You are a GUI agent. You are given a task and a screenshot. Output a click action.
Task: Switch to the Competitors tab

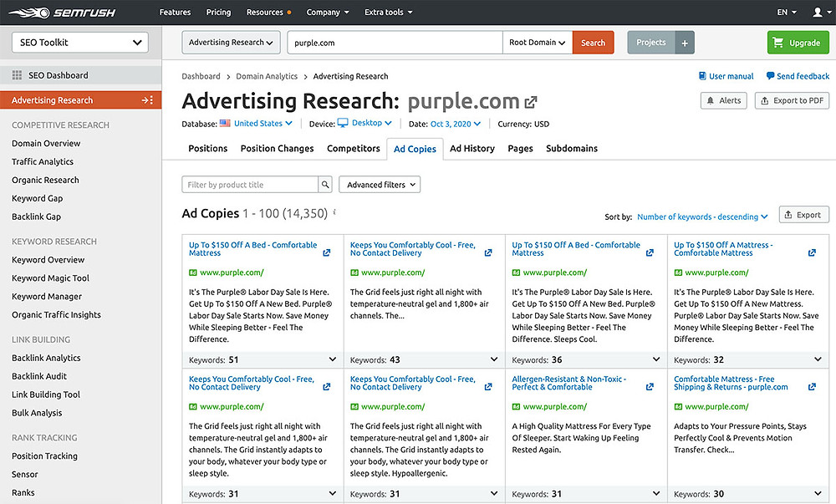pos(354,149)
